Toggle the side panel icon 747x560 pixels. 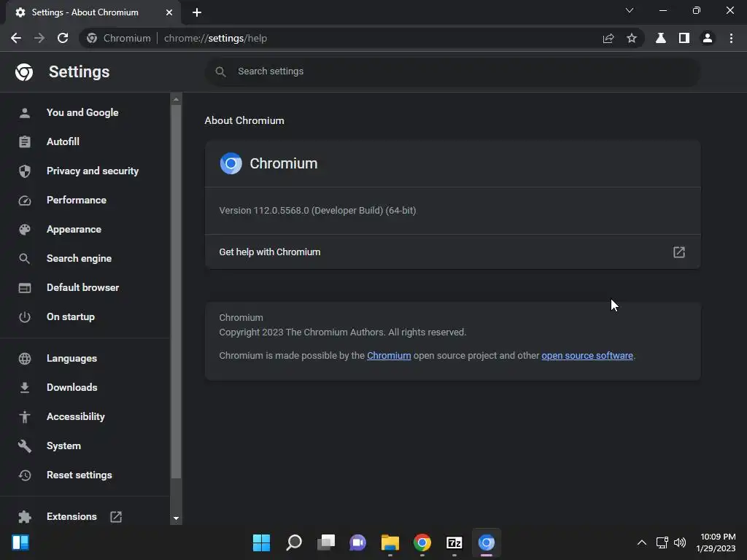click(x=684, y=38)
